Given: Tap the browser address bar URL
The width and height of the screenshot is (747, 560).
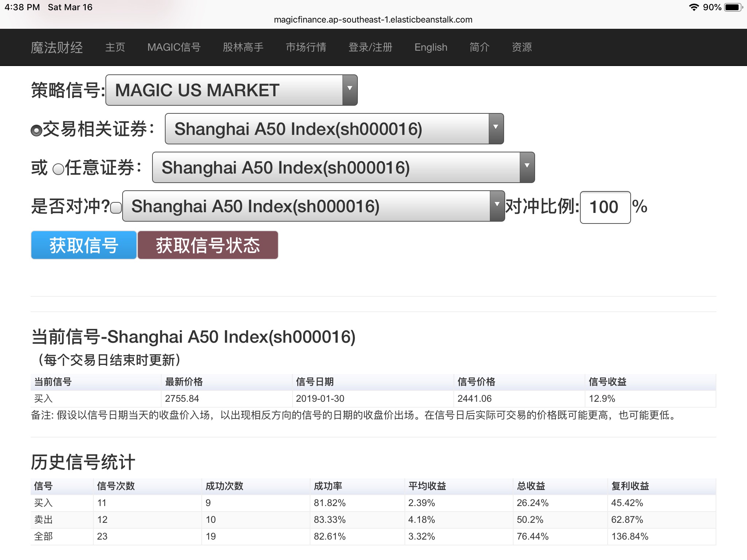Looking at the screenshot, I should tap(373, 20).
